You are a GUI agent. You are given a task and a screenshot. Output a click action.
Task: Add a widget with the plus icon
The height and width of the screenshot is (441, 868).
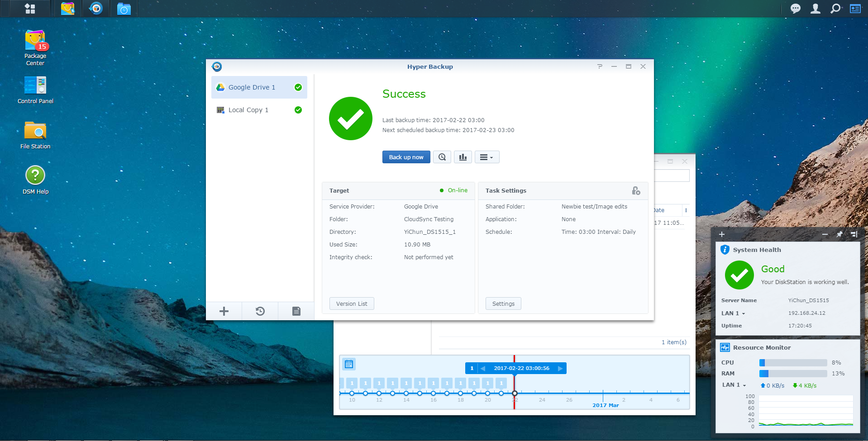(x=722, y=234)
